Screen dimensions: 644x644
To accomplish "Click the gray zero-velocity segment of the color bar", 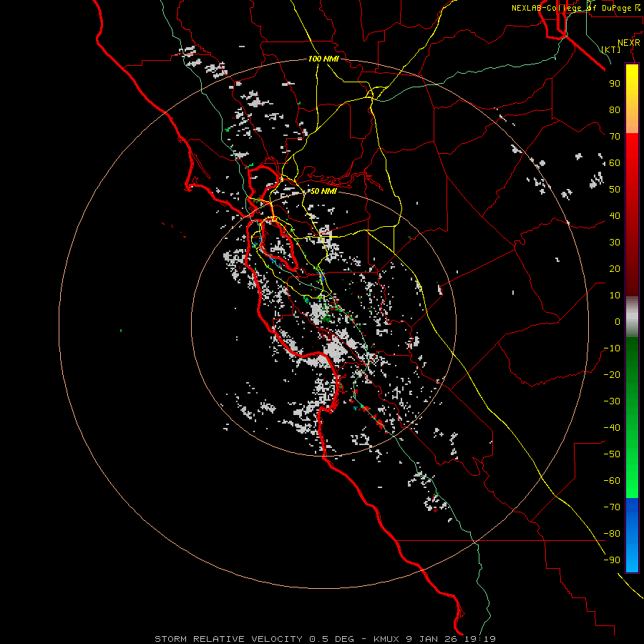I will 632,317.
